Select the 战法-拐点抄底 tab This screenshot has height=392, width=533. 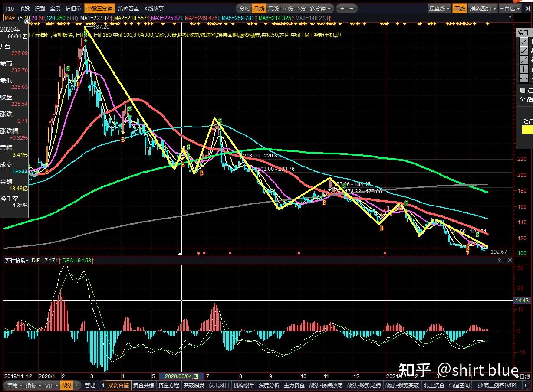coord(326,385)
